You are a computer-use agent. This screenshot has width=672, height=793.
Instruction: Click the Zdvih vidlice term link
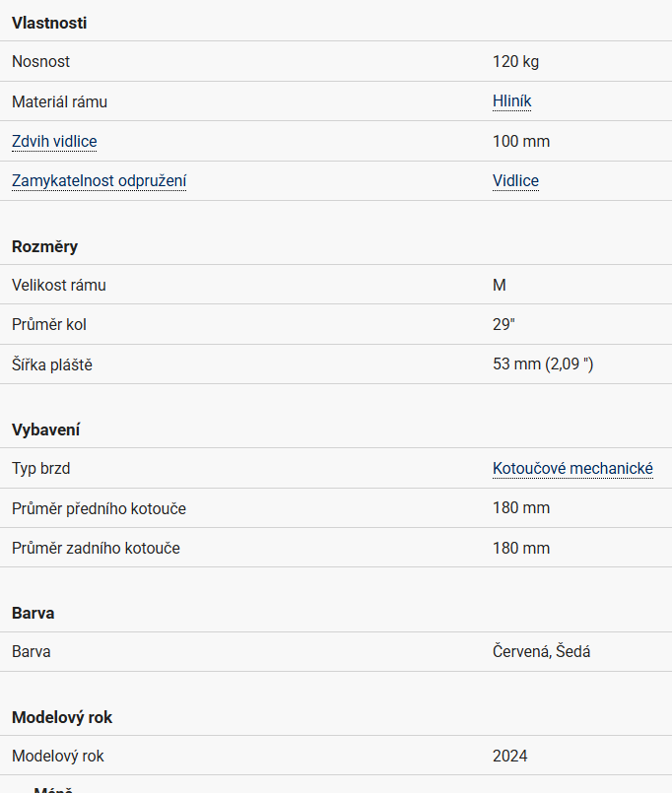click(54, 141)
